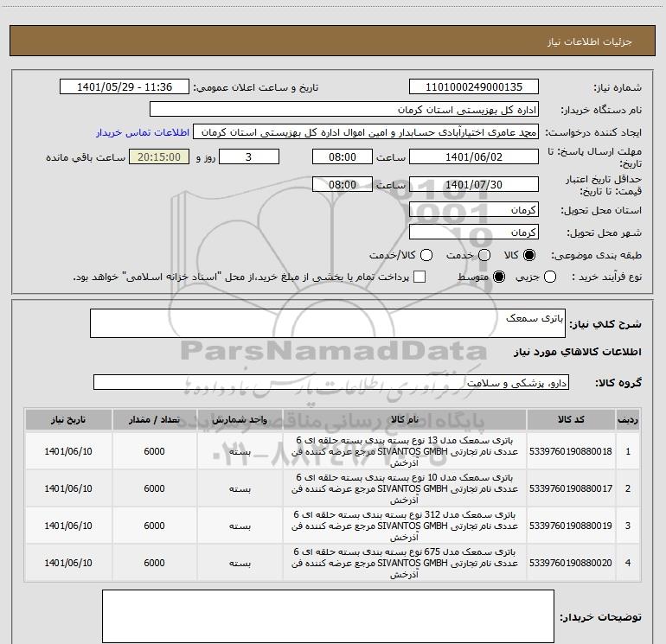Click the response deadline date 1401/06/02
Image resolution: width=666 pixels, height=644 pixels.
[474, 156]
